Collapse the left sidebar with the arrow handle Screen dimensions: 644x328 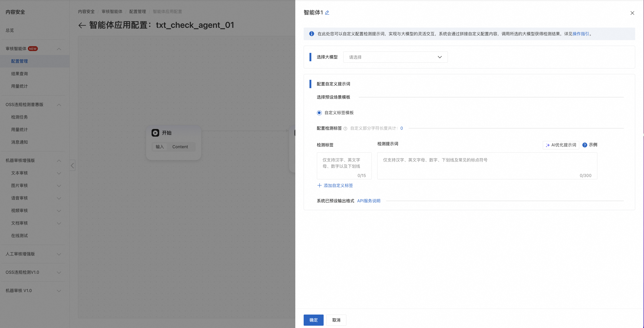[72, 165]
